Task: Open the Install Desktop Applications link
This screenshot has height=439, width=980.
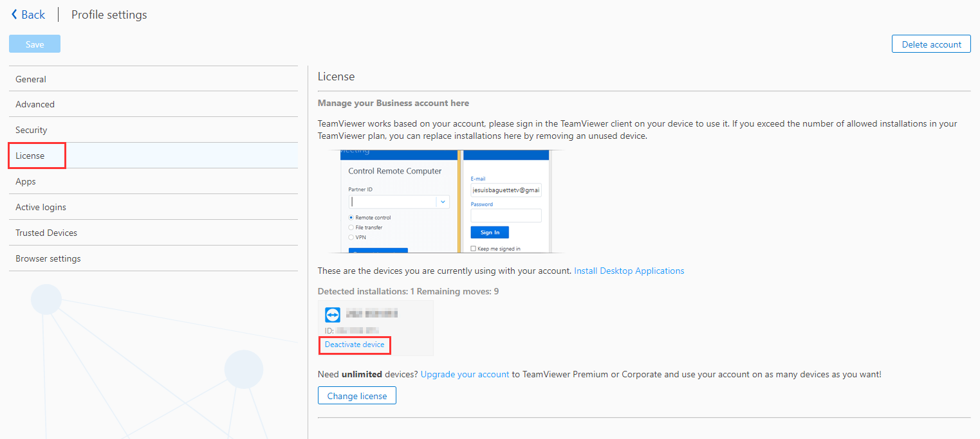Action: coord(629,271)
